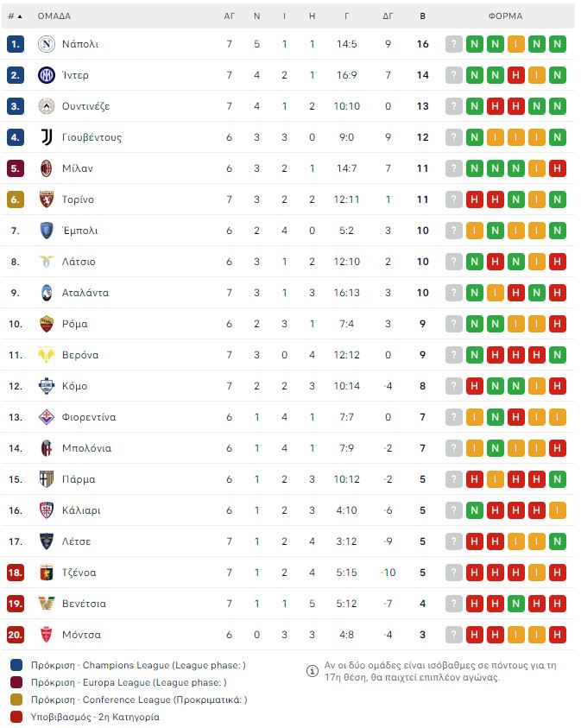
Task: Click the ΦΟΡΜΑ column header
Action: [x=504, y=16]
